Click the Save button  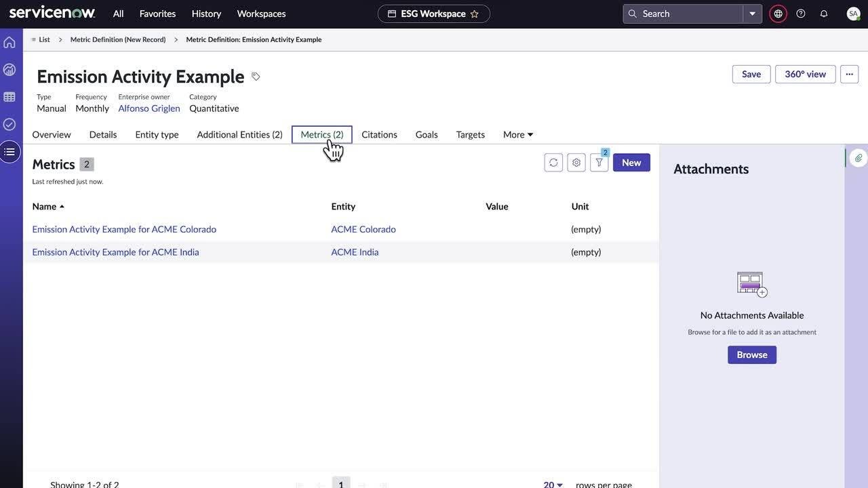tap(751, 74)
